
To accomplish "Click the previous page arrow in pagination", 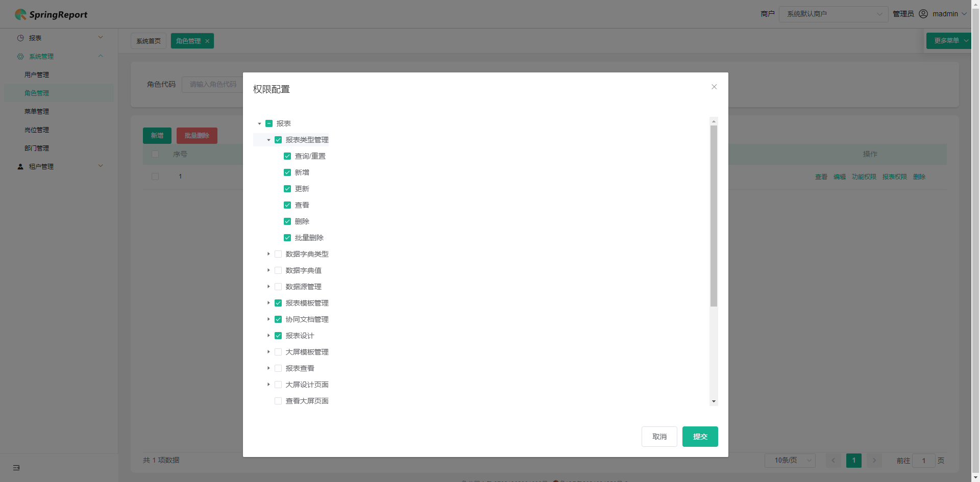I will coord(833,460).
